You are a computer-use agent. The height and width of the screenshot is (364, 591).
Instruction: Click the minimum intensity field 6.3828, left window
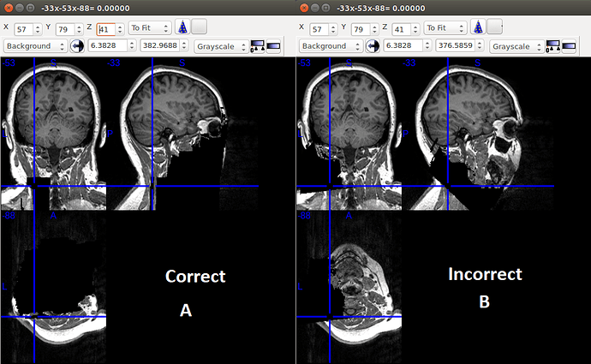coord(108,45)
